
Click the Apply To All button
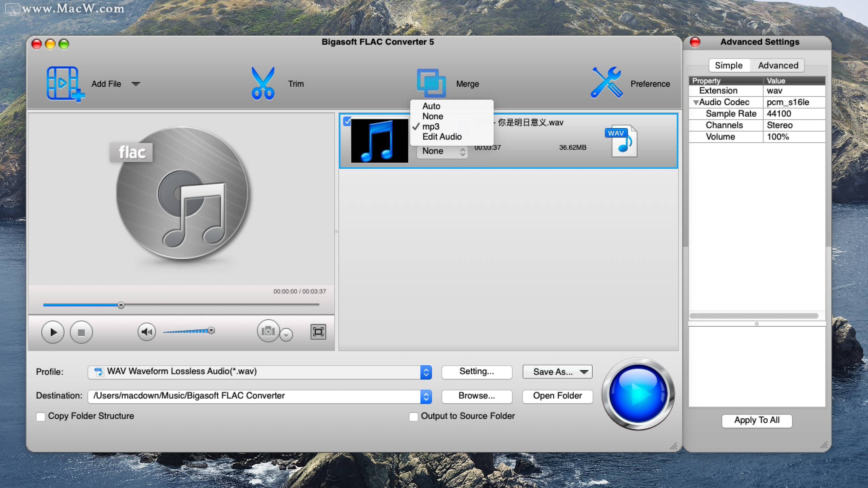pyautogui.click(x=757, y=421)
